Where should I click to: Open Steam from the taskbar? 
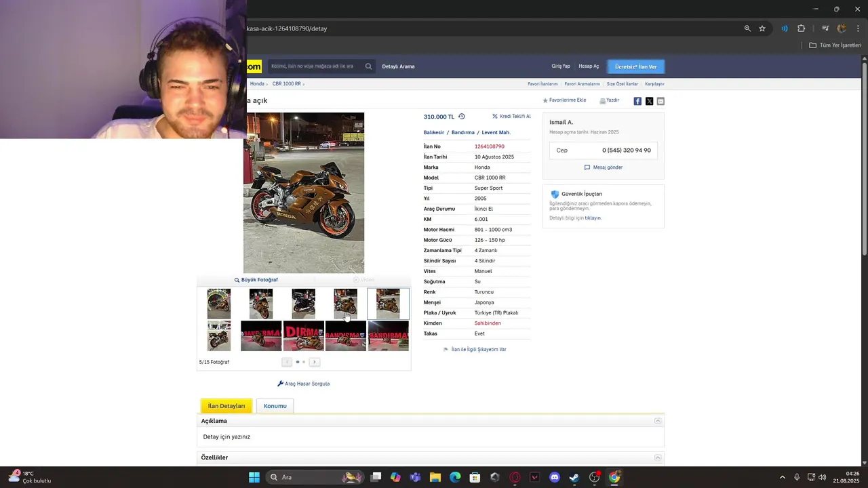tap(574, 477)
